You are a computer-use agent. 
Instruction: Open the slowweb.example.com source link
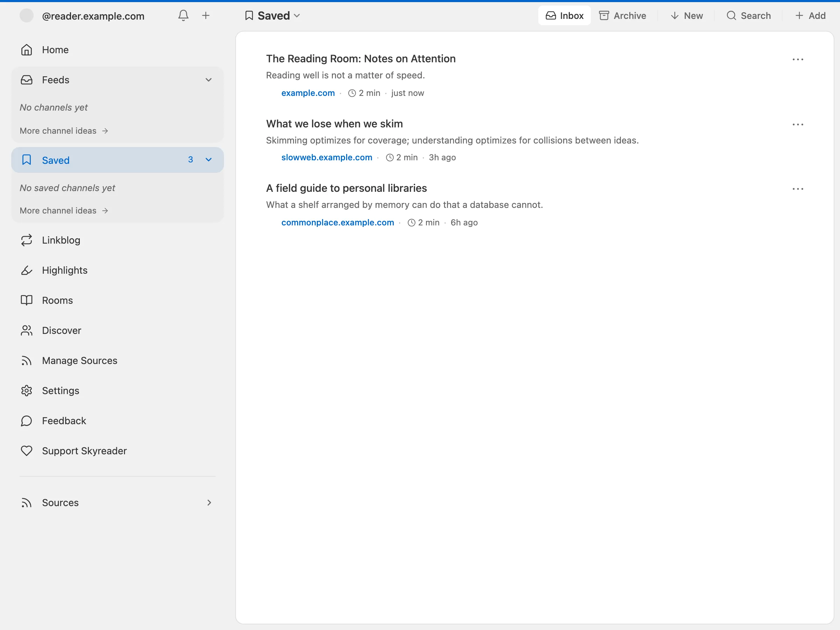(327, 157)
